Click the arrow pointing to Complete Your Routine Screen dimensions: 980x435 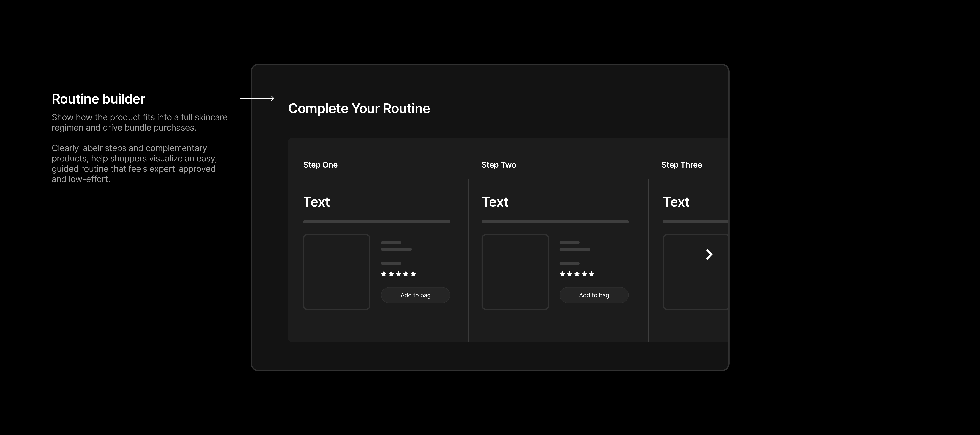[257, 98]
